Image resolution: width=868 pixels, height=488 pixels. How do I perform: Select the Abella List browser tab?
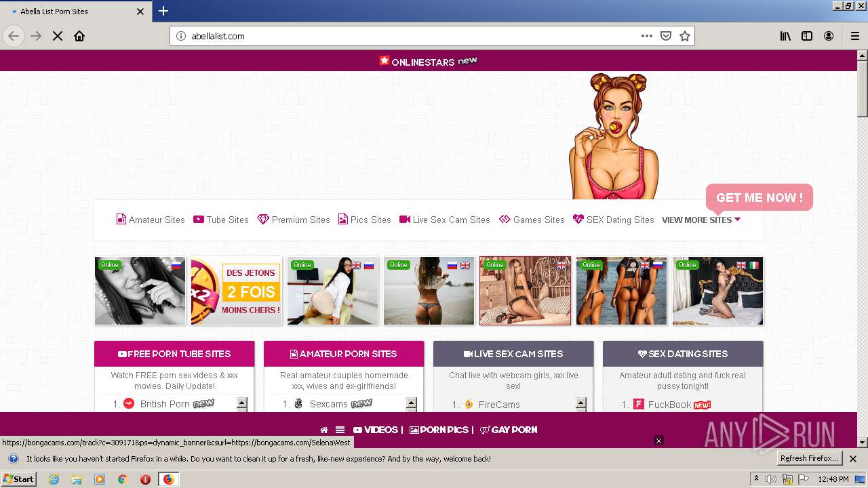tap(76, 12)
